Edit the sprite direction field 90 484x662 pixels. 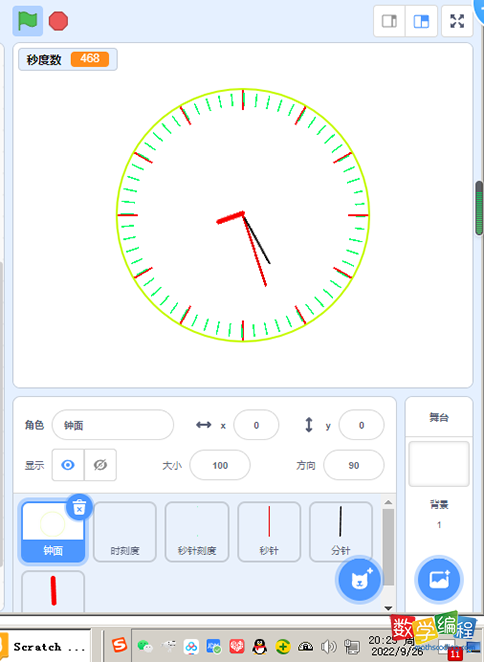[354, 465]
